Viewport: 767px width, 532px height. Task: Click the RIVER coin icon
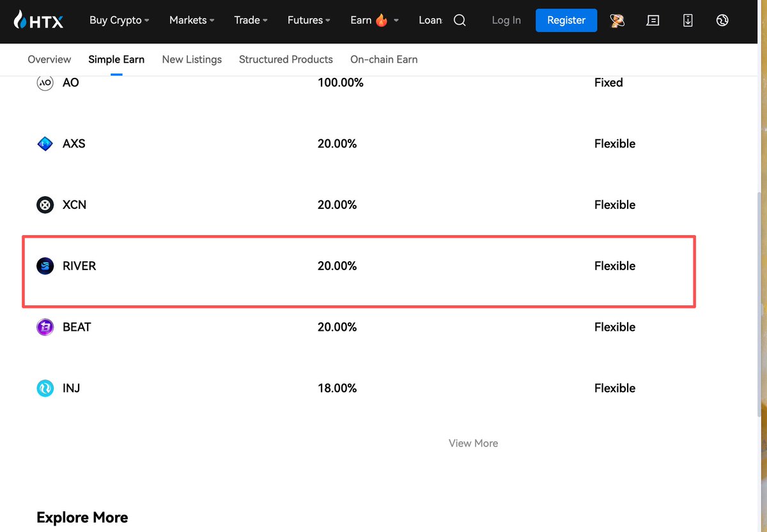tap(45, 266)
